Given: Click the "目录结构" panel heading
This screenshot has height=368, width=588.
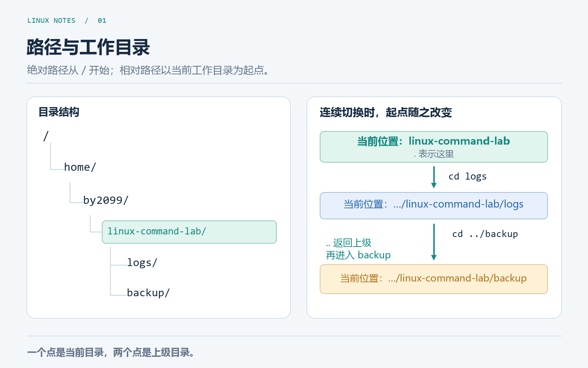Looking at the screenshot, I should 59,112.
